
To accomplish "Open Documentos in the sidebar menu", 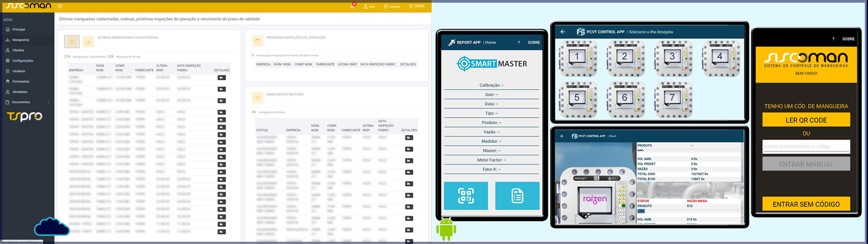I will click(x=27, y=102).
